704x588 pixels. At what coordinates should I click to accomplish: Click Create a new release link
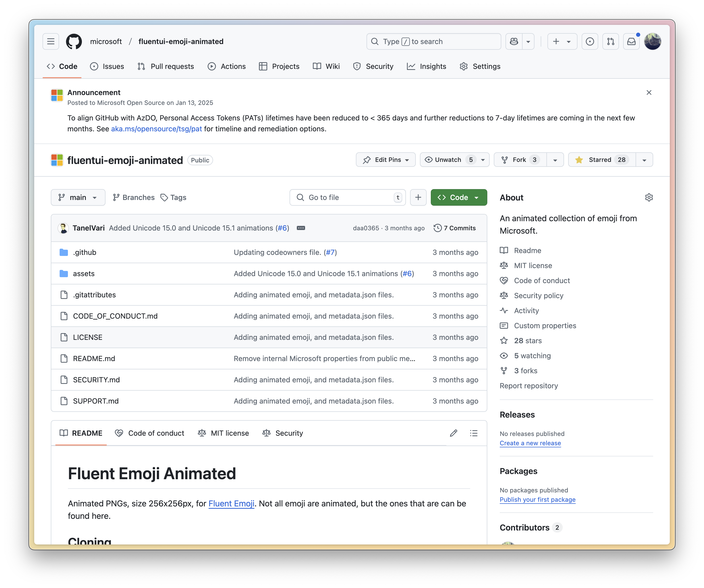point(530,443)
